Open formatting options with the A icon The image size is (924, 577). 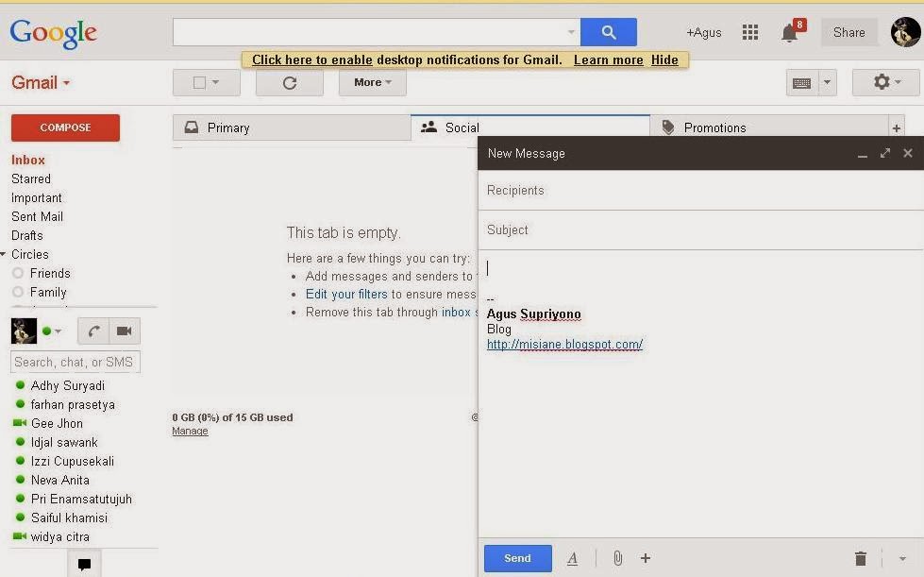(572, 558)
